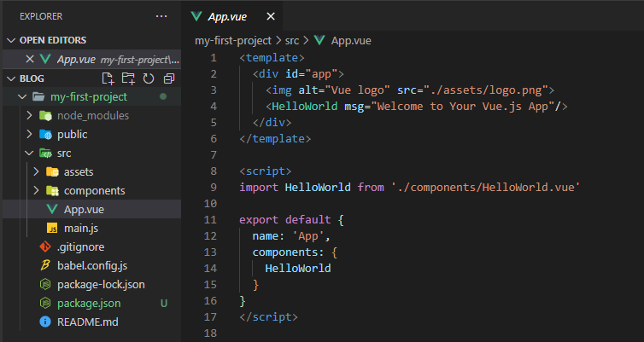Expand the assets folder chevron
Image resolution: width=644 pixels, height=342 pixels.
(x=36, y=171)
